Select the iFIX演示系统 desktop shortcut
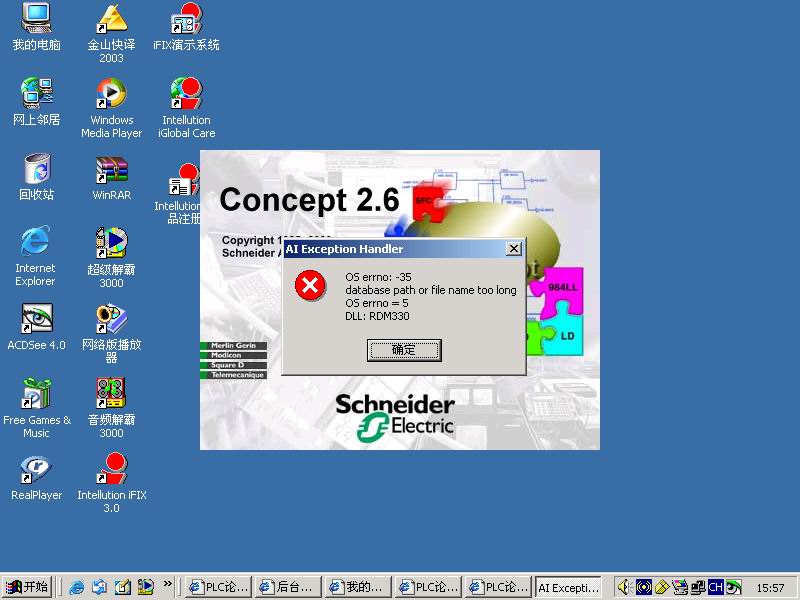Viewport: 800px width, 600px height. coord(186,27)
